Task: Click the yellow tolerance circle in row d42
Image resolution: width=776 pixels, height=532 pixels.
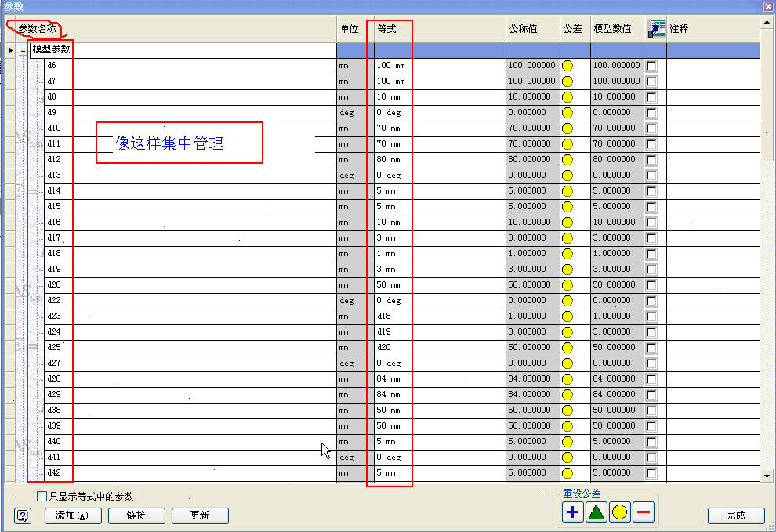Action: pyautogui.click(x=567, y=473)
